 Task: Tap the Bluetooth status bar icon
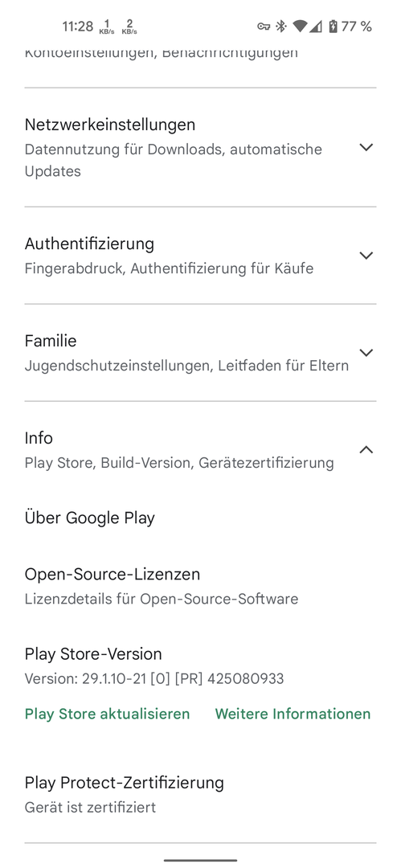pyautogui.click(x=281, y=26)
